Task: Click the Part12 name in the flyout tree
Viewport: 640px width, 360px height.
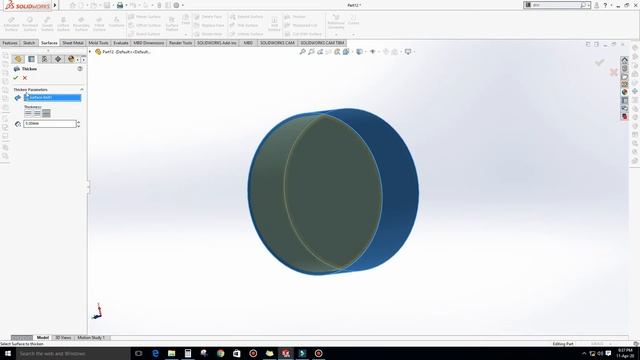Action: coord(126,52)
